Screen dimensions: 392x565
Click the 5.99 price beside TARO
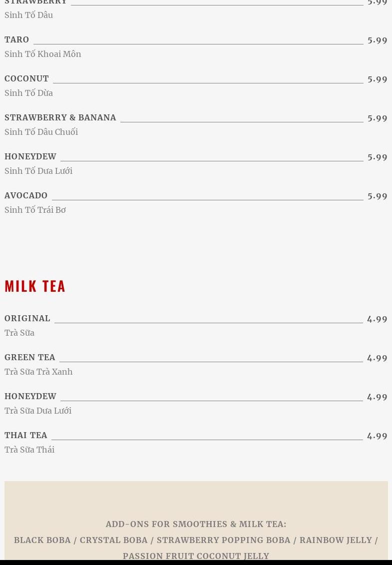coord(377,40)
